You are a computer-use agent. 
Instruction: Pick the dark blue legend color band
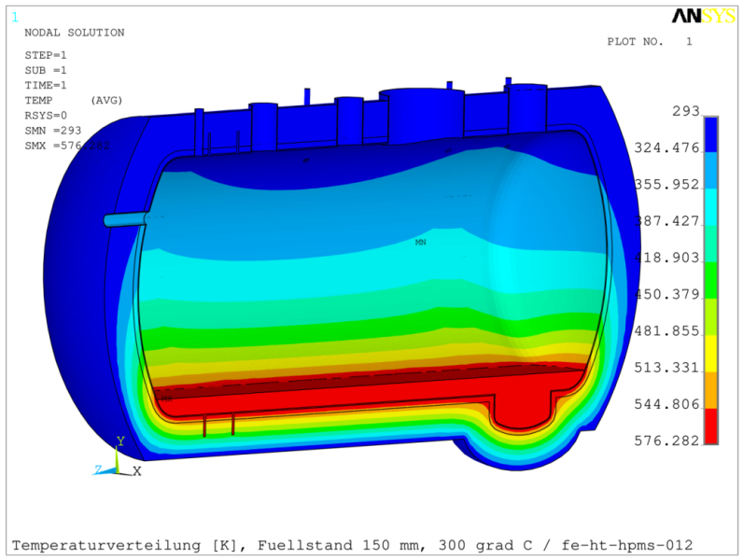pos(711,133)
